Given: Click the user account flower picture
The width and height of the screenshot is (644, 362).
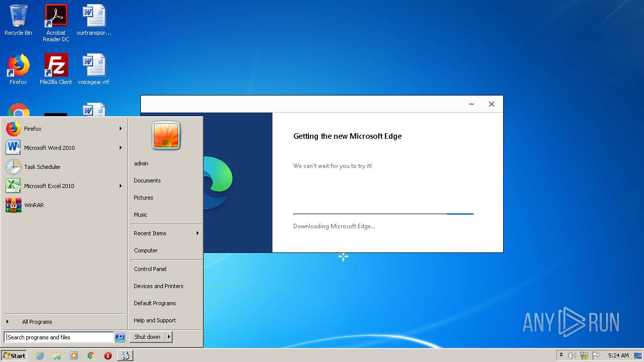Looking at the screenshot, I should click(x=166, y=136).
